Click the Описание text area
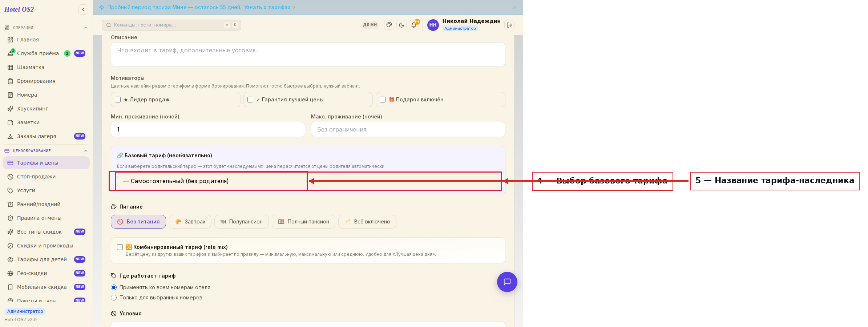The image size is (868, 327). point(308,54)
